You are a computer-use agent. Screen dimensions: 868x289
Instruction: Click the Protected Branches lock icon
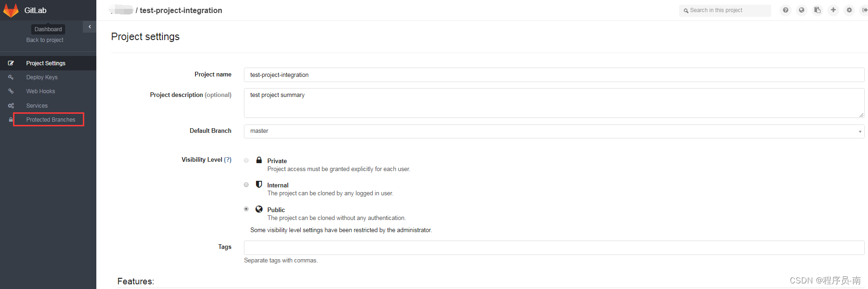click(x=11, y=119)
